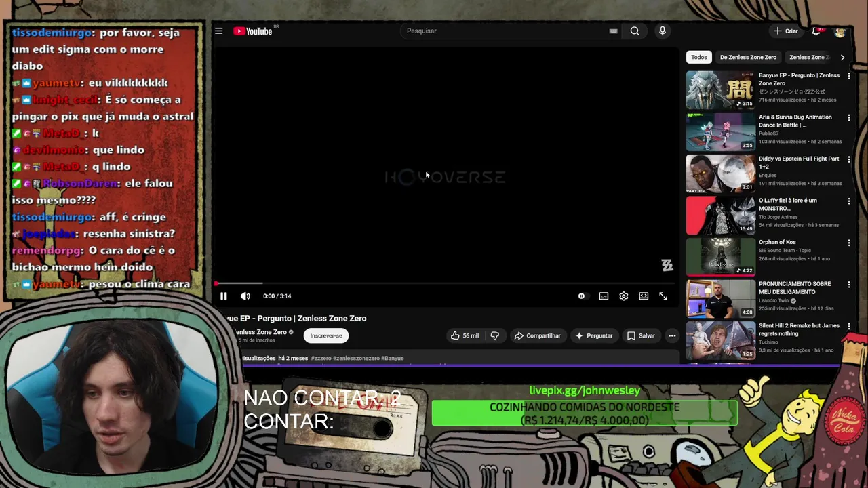Select the Todos filter chip
The width and height of the screenshot is (868, 488).
(698, 57)
